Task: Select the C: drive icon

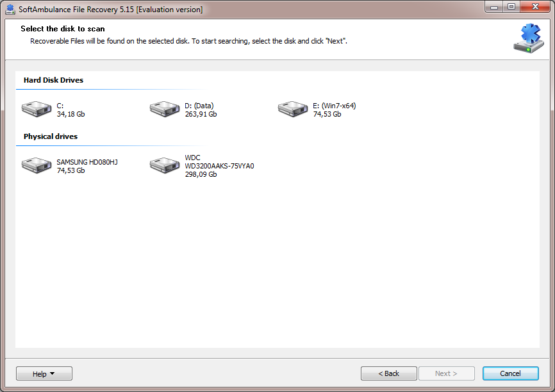Action: point(37,109)
